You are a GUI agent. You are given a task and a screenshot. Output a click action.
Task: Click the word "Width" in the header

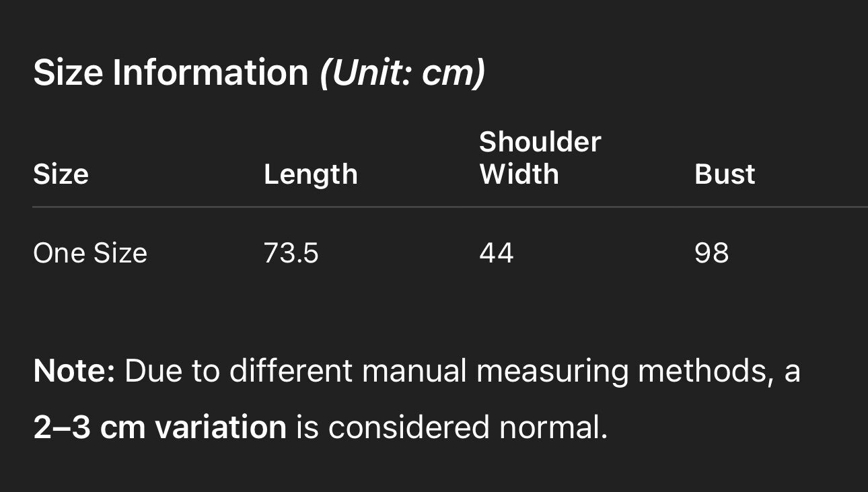(x=519, y=174)
